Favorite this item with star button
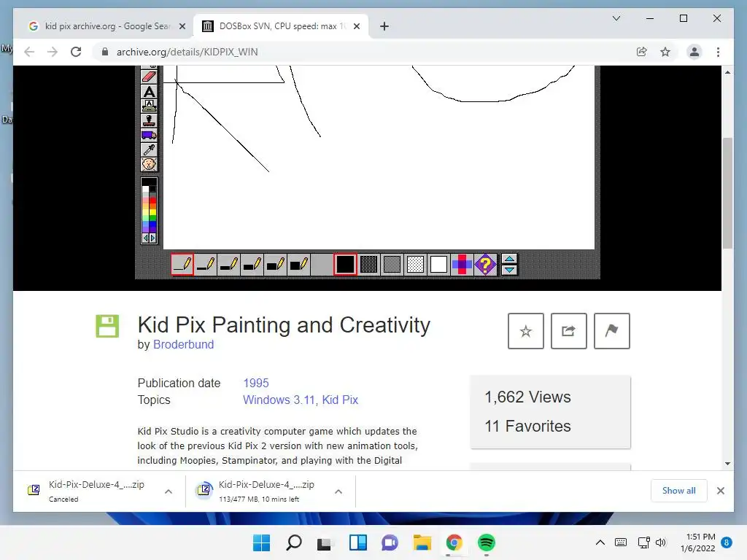747x560 pixels. click(x=525, y=331)
